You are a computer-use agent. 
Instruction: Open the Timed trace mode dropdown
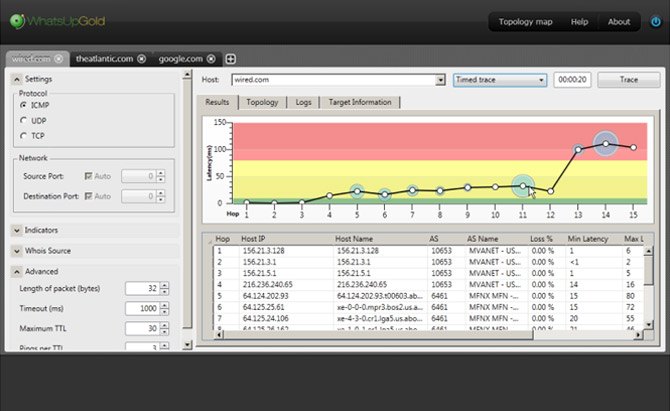point(500,80)
